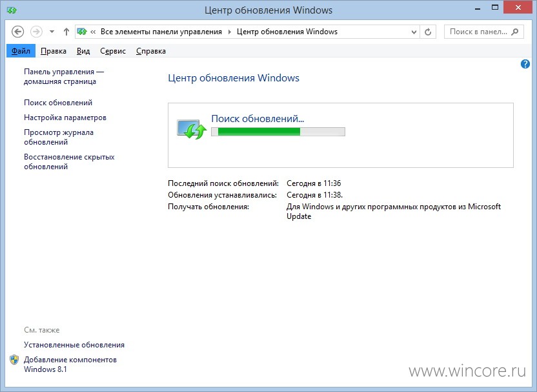Click the Forward navigation arrow
Image resolution: width=537 pixels, height=392 pixels.
[36, 32]
